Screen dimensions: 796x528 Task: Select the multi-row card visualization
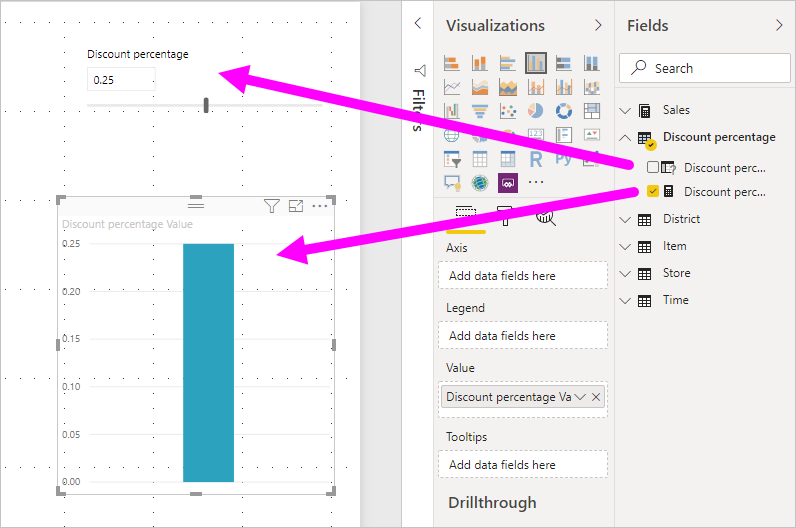(x=563, y=135)
